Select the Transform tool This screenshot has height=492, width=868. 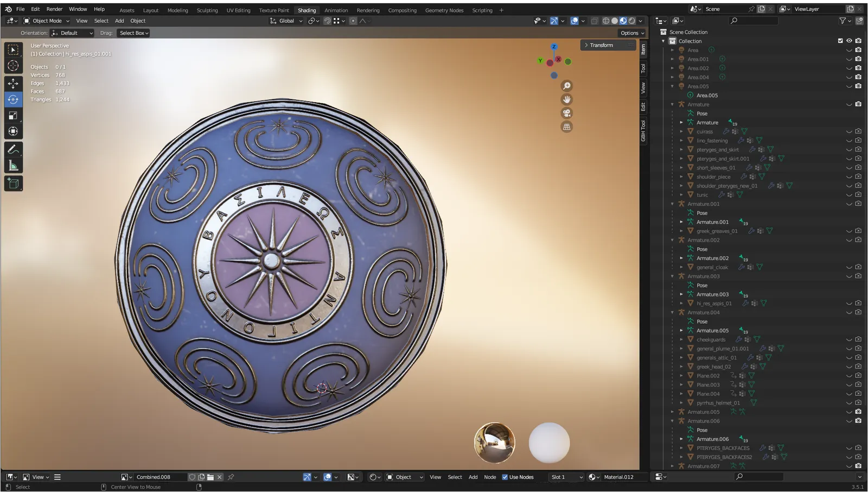tap(13, 131)
